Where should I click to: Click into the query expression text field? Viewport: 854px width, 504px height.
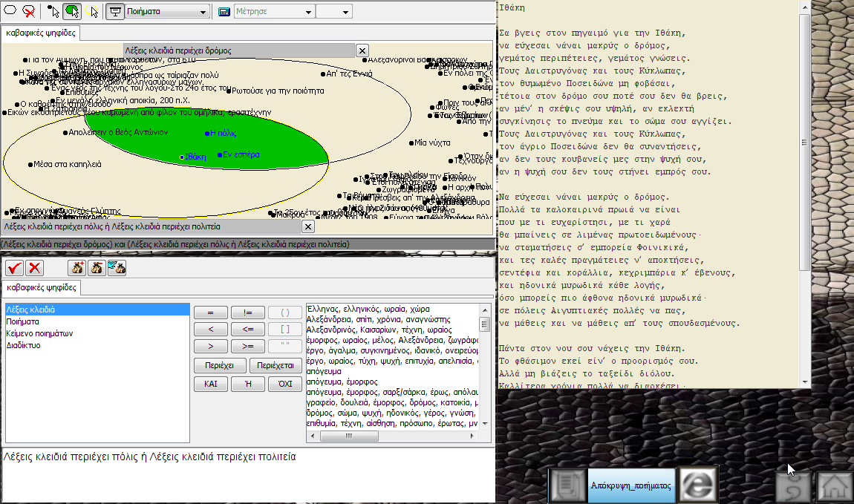tap(248, 475)
